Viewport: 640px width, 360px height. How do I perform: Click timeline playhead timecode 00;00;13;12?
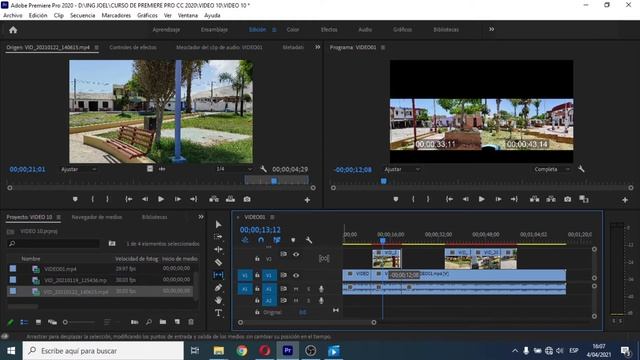pos(260,230)
